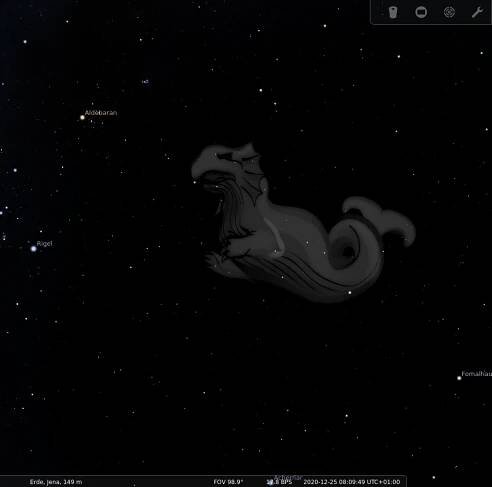Image resolution: width=492 pixels, height=487 pixels.
Task: Open Oculars configuration via wrench icon
Action: click(x=477, y=12)
